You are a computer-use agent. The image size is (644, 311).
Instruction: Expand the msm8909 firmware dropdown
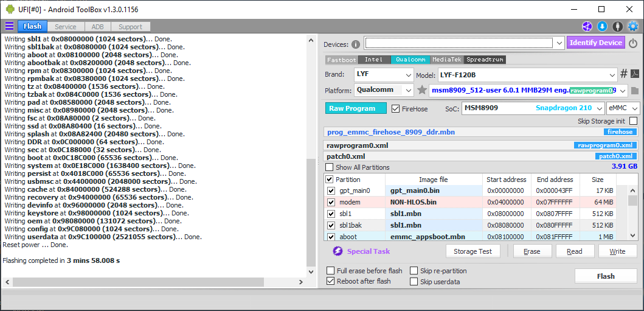623,91
